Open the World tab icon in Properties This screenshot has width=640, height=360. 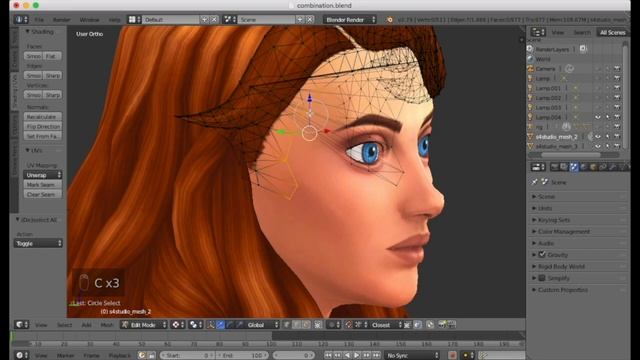[583, 167]
